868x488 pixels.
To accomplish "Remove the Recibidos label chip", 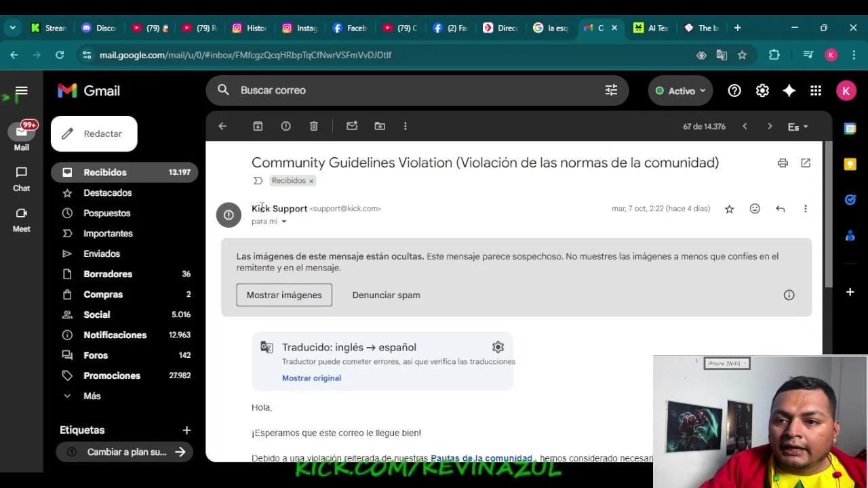I will coord(311,181).
